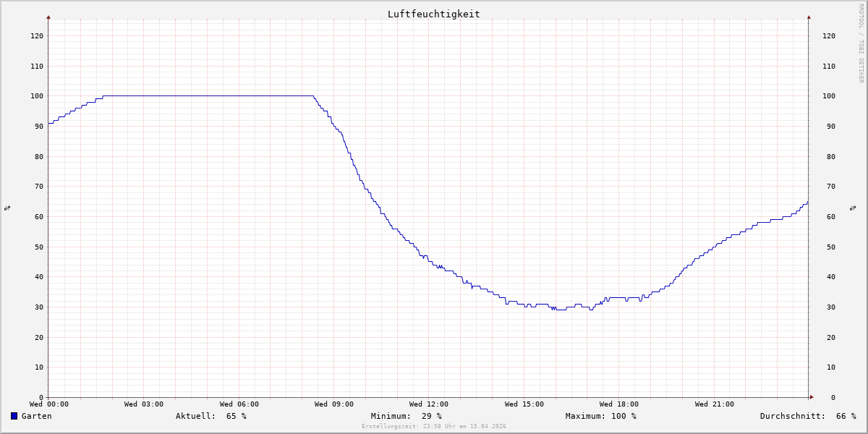Click the red arrowhead atop the right axis
868x434 pixels.
point(809,17)
